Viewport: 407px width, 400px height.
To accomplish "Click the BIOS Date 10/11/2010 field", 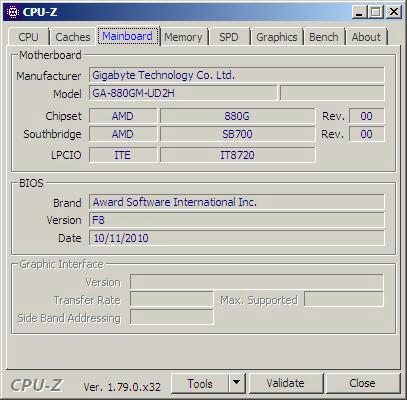I will pyautogui.click(x=237, y=238).
